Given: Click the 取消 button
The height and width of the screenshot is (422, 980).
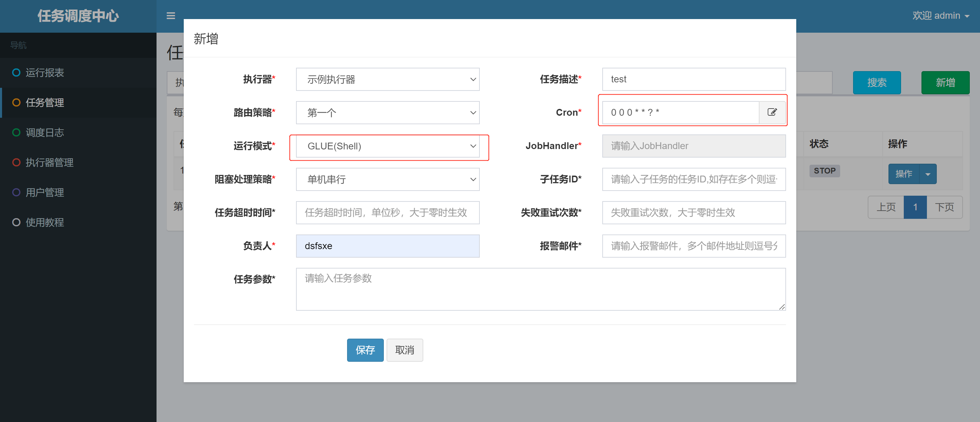Looking at the screenshot, I should [x=404, y=350].
